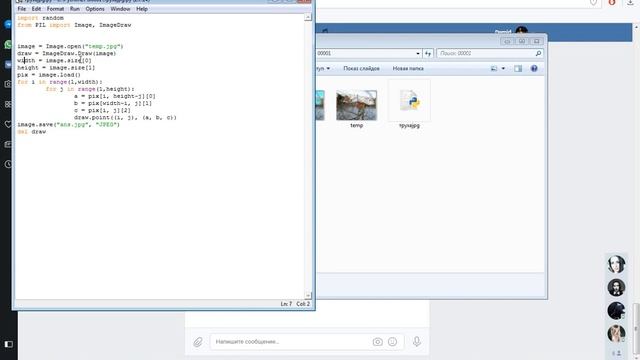This screenshot has height=360, width=640.
Task: Click the Messenger icon in browser sidebar
Action: [x=8, y=24]
